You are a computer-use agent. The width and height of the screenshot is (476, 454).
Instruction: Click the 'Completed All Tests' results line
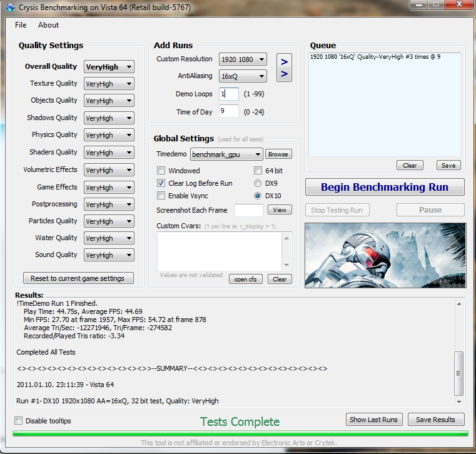(x=46, y=352)
